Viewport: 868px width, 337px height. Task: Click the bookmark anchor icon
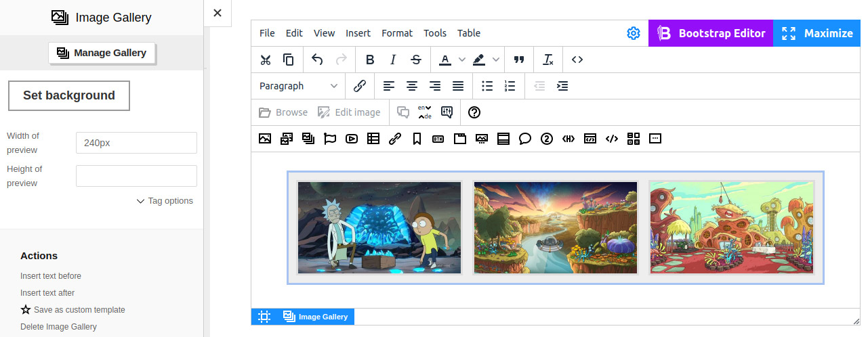pos(417,139)
